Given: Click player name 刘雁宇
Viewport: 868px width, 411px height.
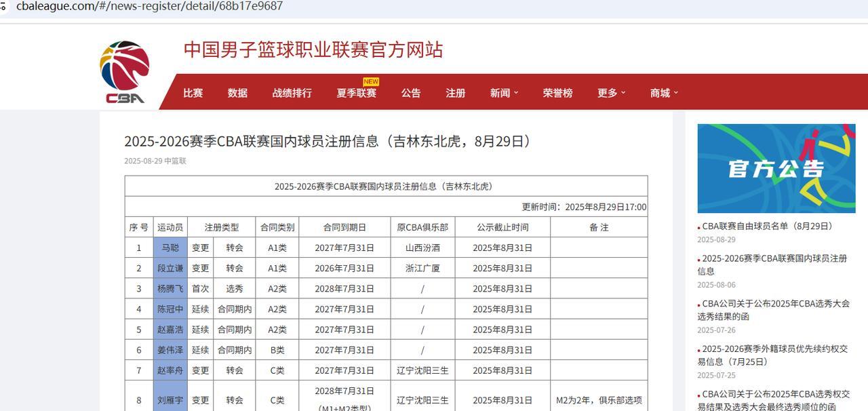Looking at the screenshot, I should tap(170, 400).
